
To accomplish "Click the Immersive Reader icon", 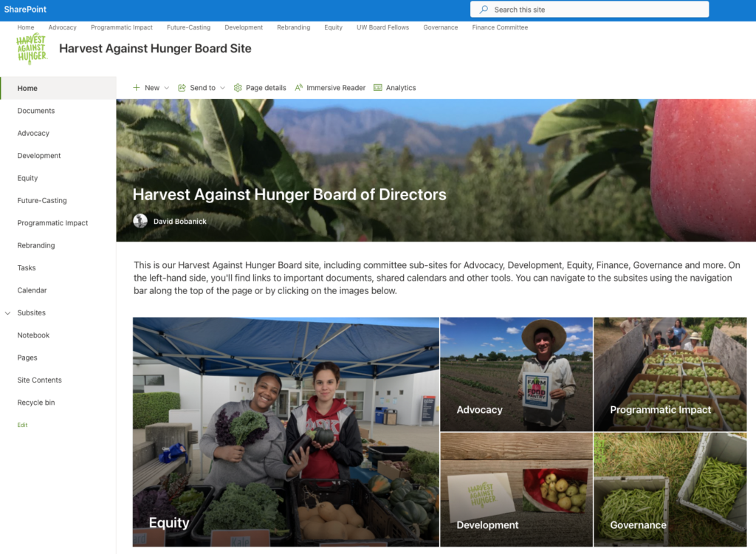I will pos(299,88).
